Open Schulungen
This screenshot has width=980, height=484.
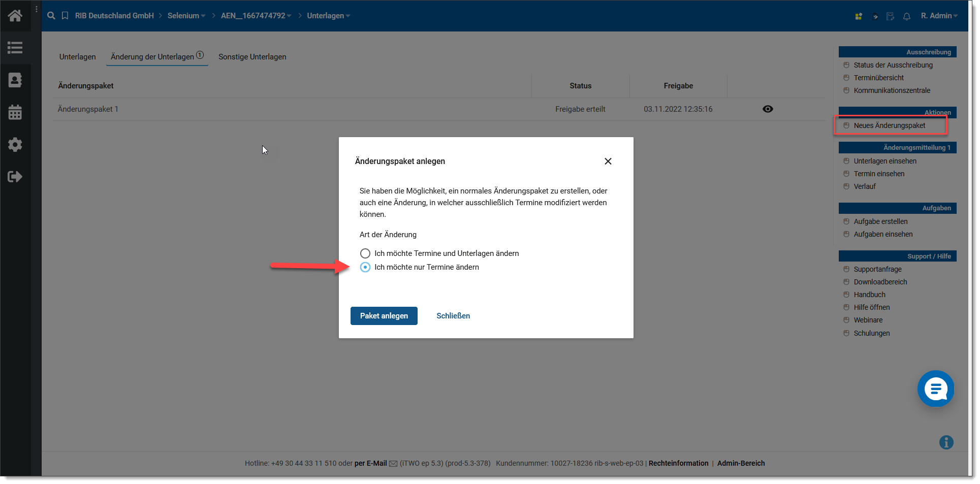coord(872,333)
